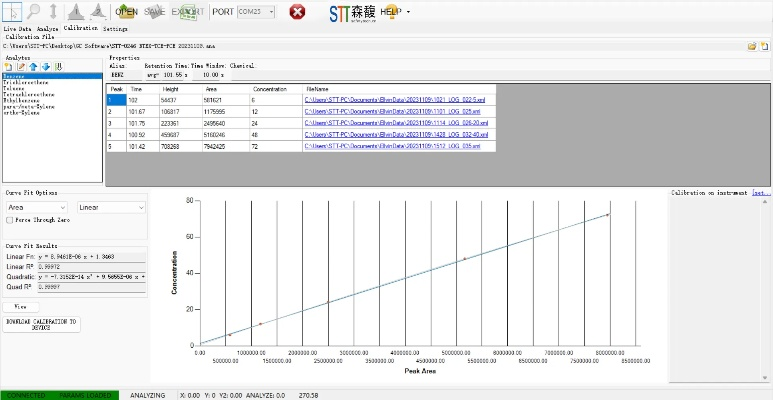Switch to the Live Data tab
The height and width of the screenshot is (400, 773).
point(17,29)
